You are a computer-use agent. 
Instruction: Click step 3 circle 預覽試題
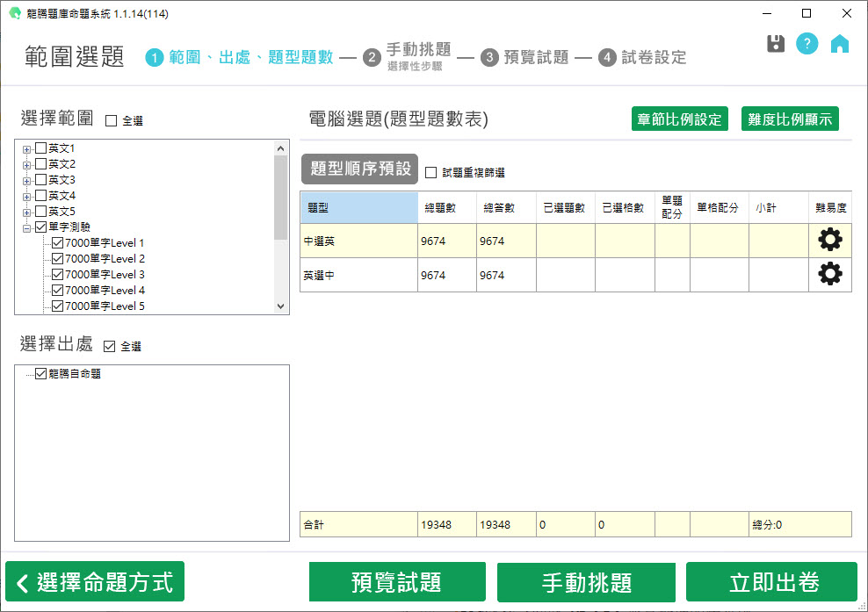click(x=489, y=58)
